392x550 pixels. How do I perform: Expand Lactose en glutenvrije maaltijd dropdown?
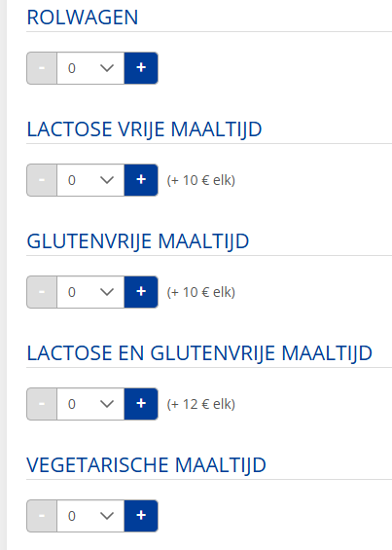90,404
